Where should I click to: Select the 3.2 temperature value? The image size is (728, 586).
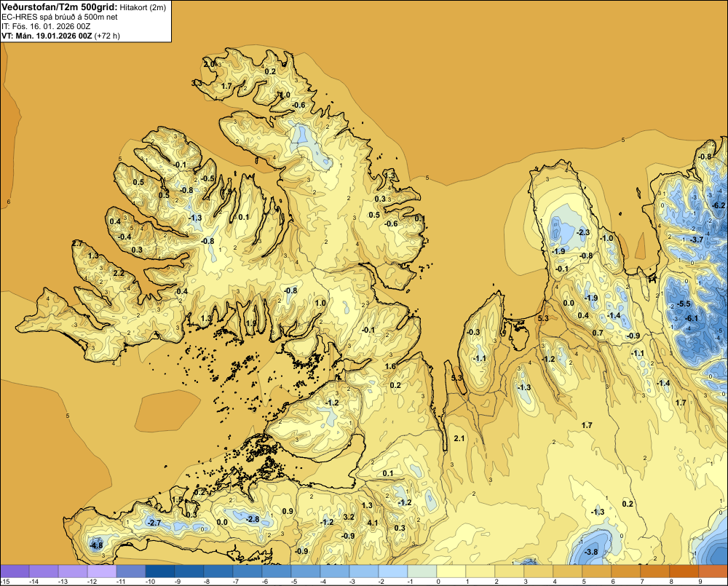tap(349, 517)
